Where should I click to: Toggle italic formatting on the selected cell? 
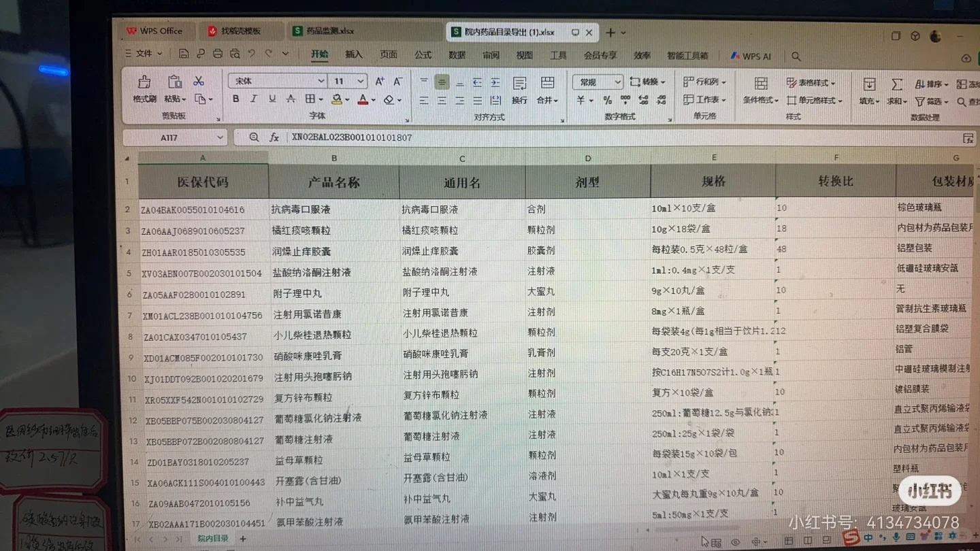click(253, 99)
